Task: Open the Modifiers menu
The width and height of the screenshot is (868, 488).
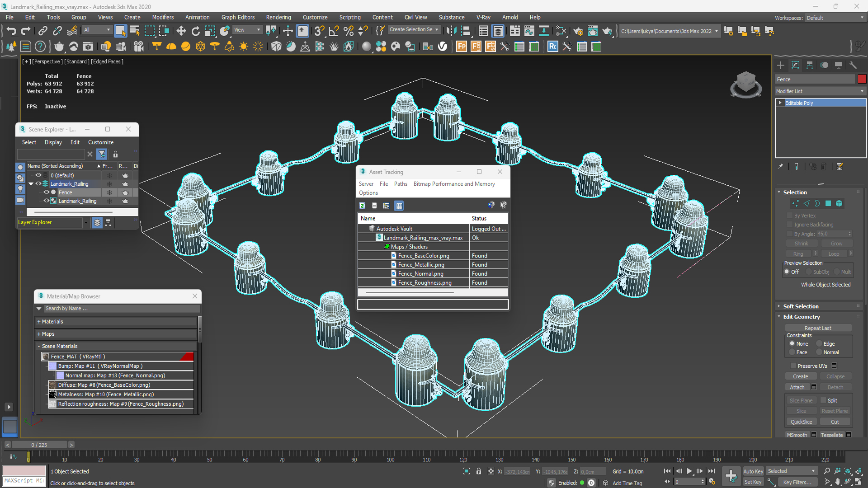Action: 160,17
